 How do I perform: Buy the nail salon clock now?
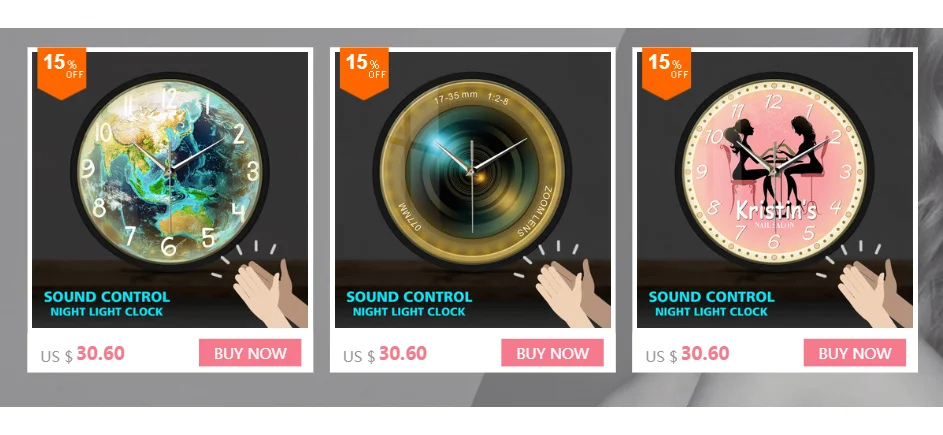point(855,353)
